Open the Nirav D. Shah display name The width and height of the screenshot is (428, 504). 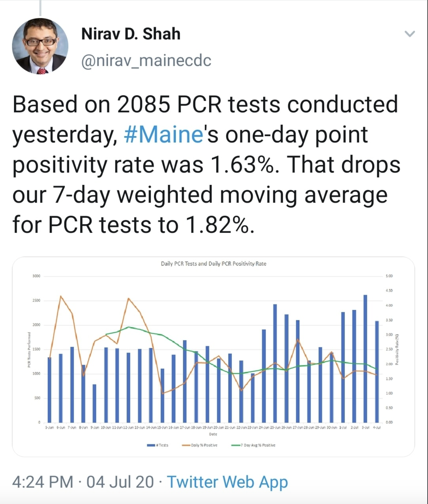(131, 34)
